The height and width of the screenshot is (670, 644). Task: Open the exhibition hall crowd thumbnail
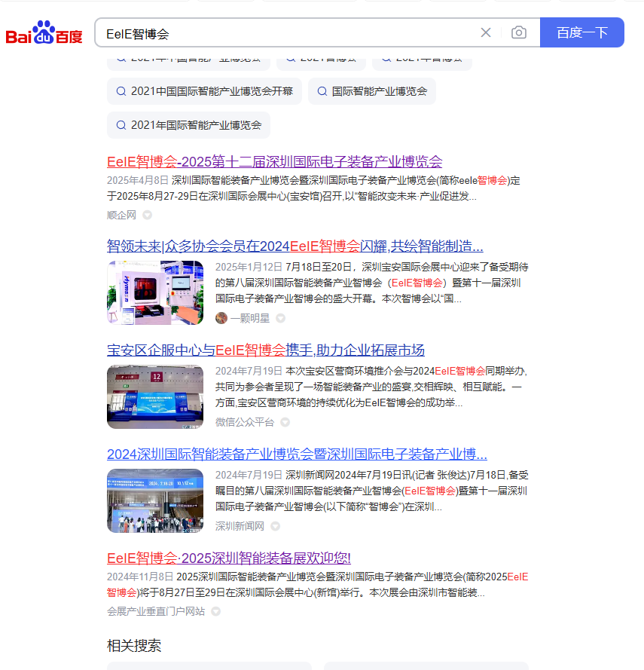coord(155,500)
